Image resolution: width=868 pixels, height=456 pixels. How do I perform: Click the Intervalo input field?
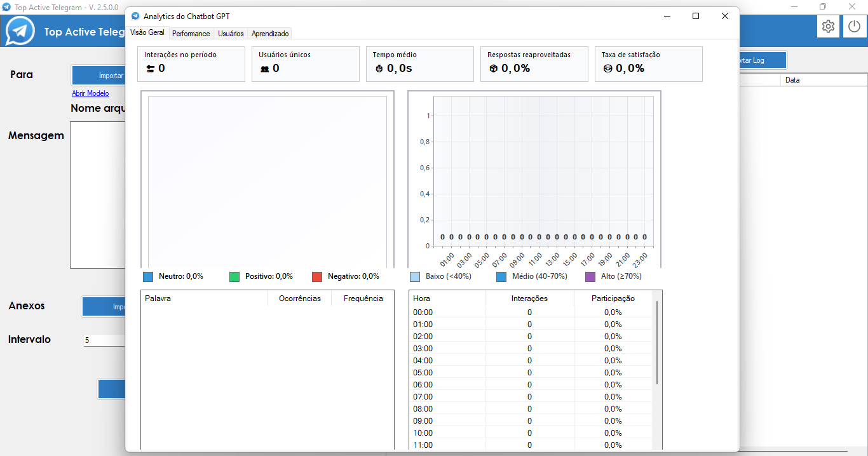coord(105,340)
